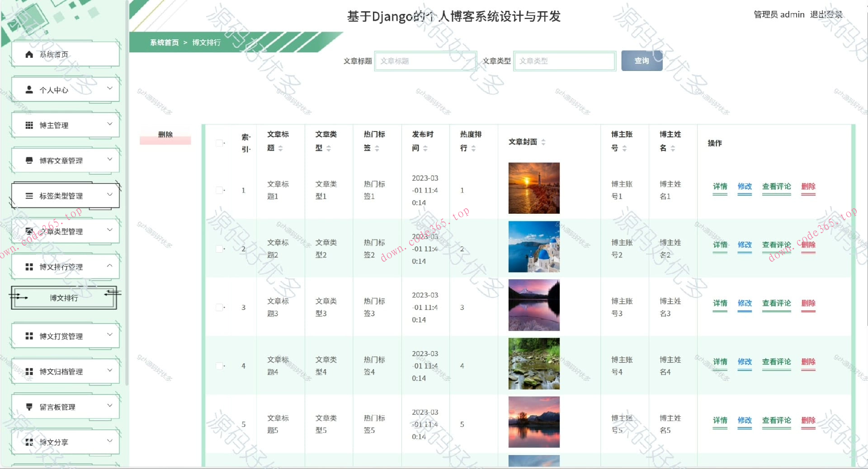Open 博客文章管理 via its sidebar icon
The image size is (868, 469).
[x=28, y=159]
